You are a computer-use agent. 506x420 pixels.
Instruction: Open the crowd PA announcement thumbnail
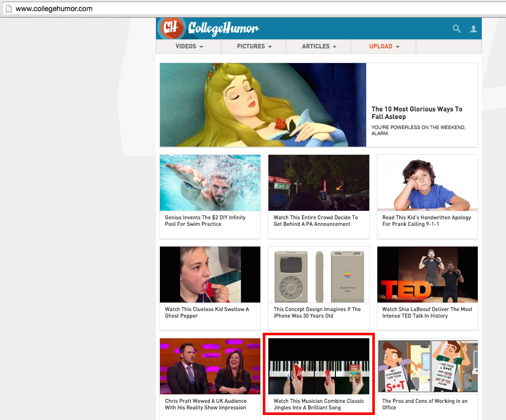click(x=319, y=183)
